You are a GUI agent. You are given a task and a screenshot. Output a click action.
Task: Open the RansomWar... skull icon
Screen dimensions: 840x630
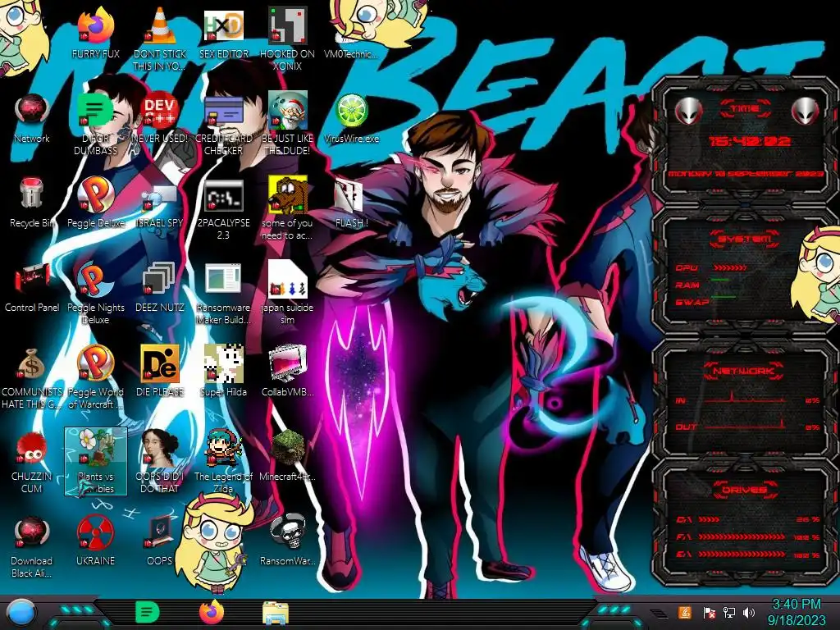click(x=287, y=532)
